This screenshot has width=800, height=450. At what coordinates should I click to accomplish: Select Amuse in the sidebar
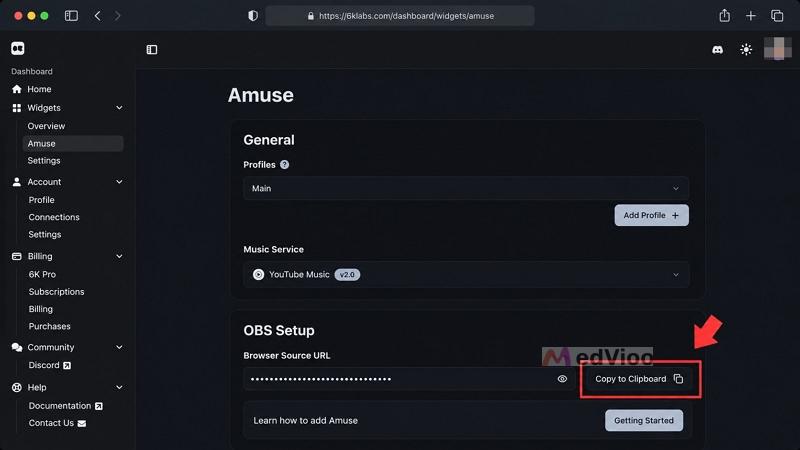(x=73, y=143)
